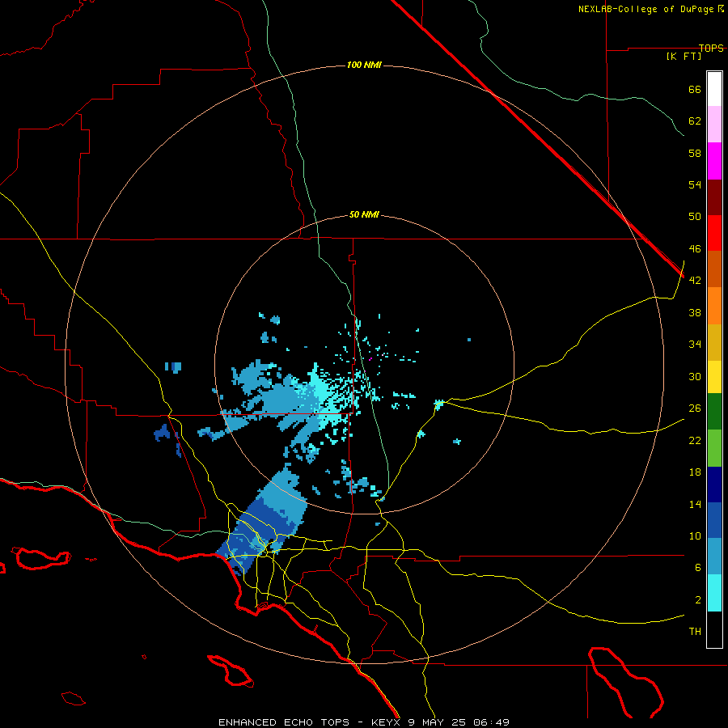Click the 14 legend value
The height and width of the screenshot is (728, 728).
click(695, 504)
